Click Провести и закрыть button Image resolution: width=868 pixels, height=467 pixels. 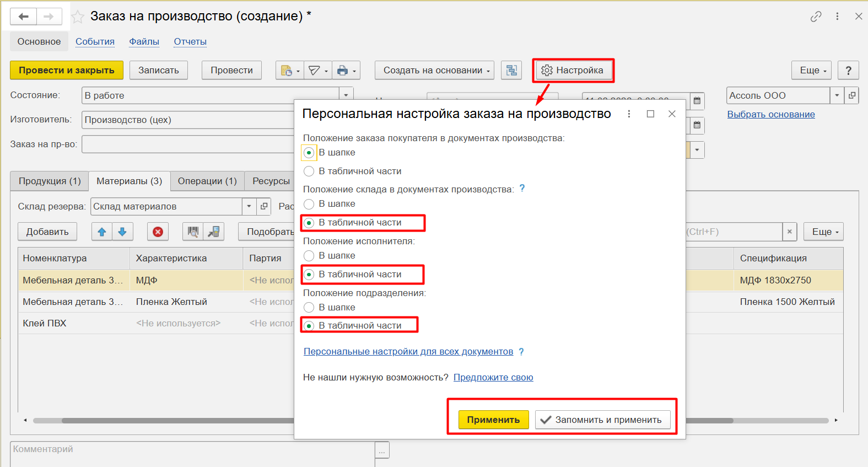[67, 71]
